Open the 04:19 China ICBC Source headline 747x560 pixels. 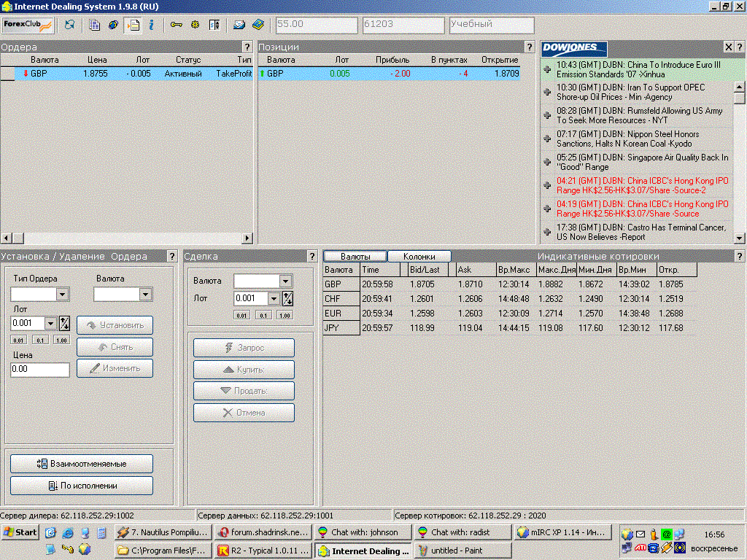(x=642, y=209)
